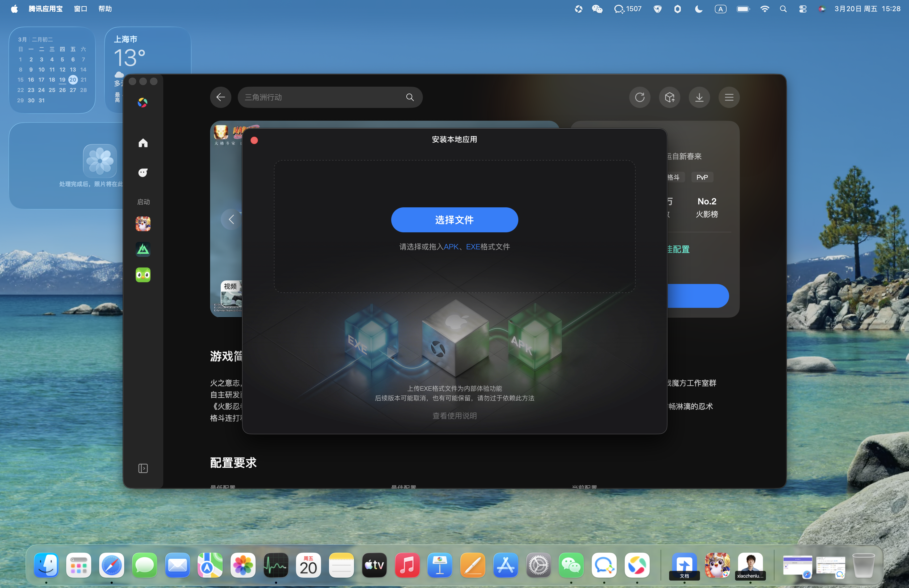The image size is (909, 588).
Task: Show the previous banner with the left chevron
Action: coord(231,219)
